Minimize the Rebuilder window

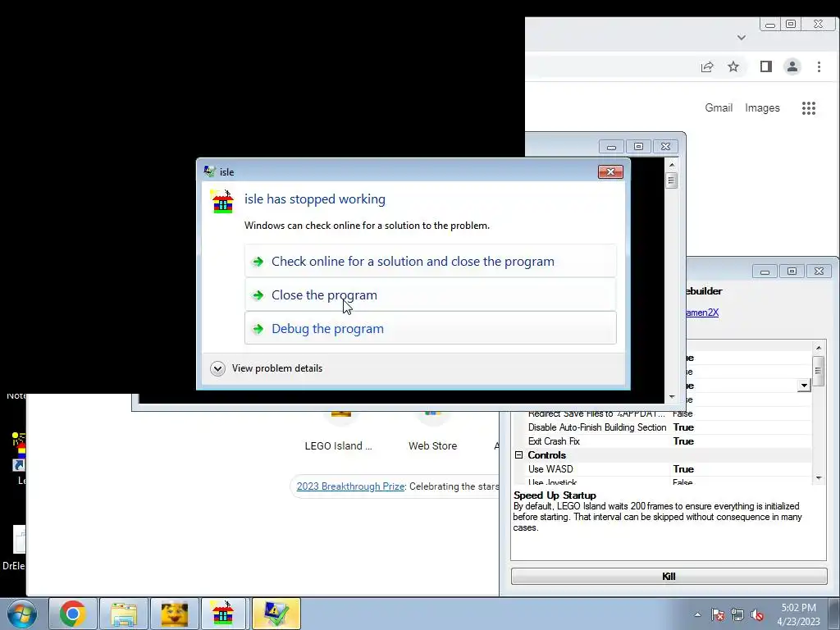point(765,272)
